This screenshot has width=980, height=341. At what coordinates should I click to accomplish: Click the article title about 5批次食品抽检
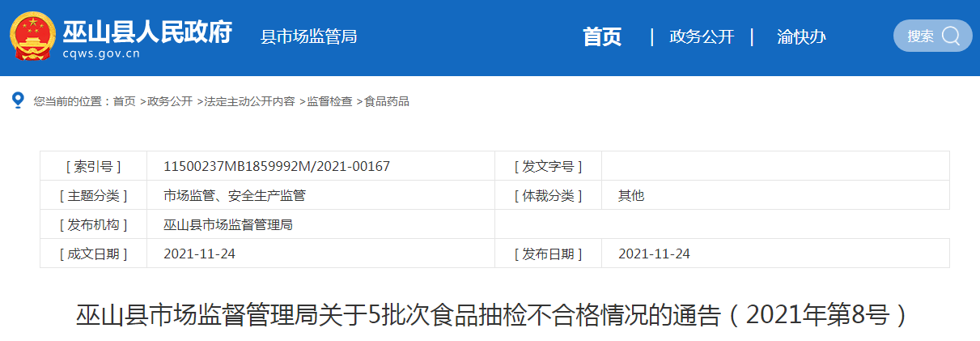(494, 315)
